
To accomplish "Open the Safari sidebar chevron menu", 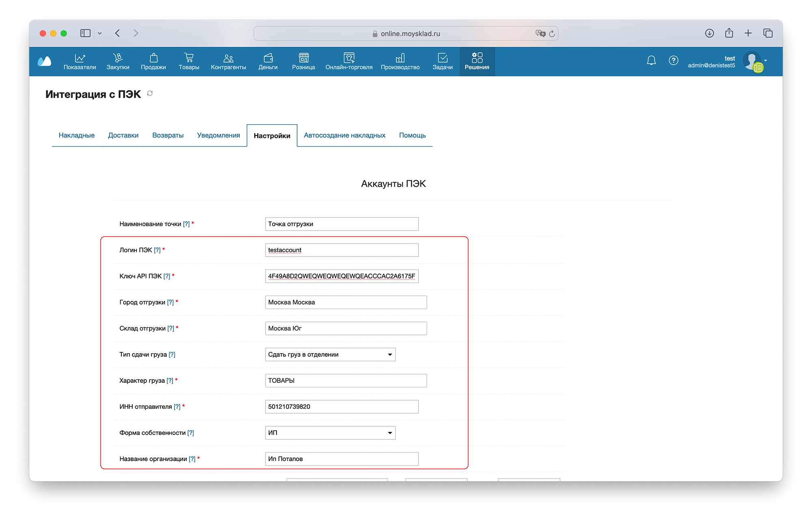I will click(x=100, y=33).
